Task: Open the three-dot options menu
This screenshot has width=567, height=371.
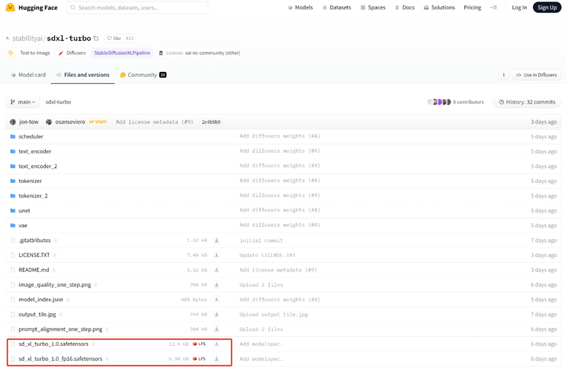Action: point(503,75)
